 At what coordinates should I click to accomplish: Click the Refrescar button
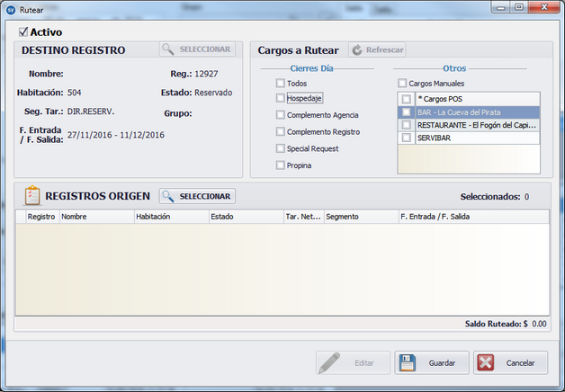[377, 49]
